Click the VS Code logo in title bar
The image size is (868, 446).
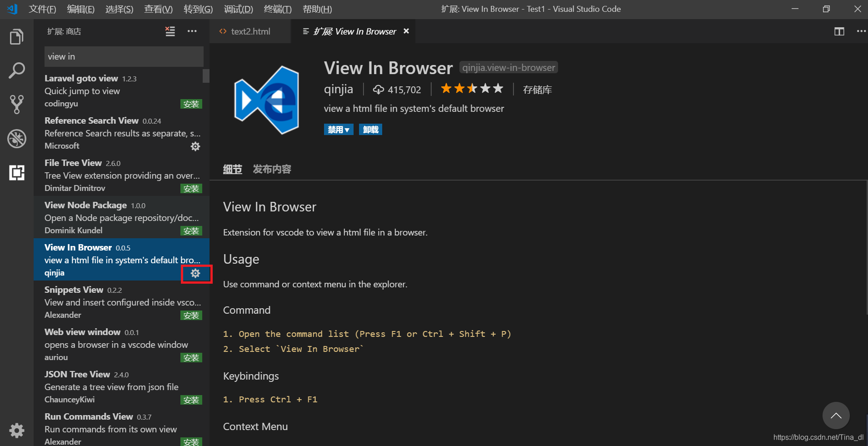pos(12,9)
